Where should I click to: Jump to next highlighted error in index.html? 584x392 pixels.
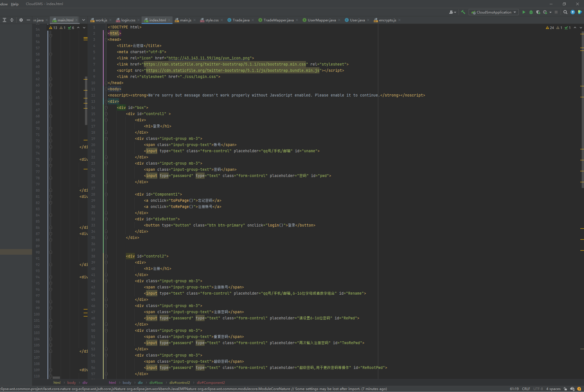(581, 28)
